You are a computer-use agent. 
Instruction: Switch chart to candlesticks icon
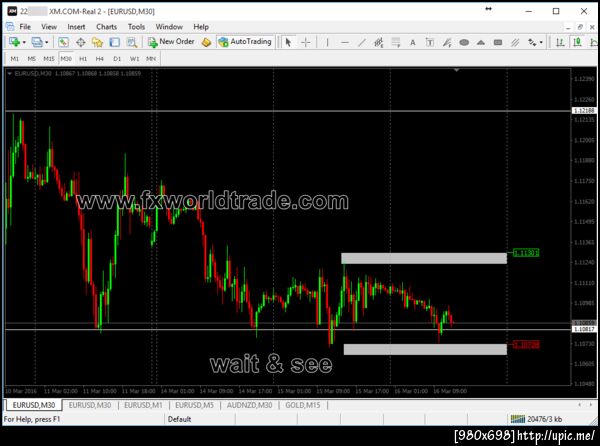(x=577, y=42)
